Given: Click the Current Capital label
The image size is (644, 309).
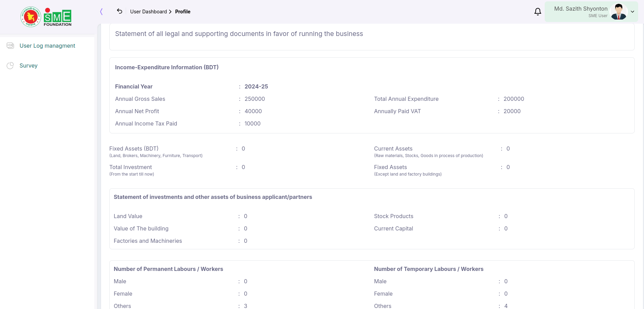Looking at the screenshot, I should tap(394, 228).
